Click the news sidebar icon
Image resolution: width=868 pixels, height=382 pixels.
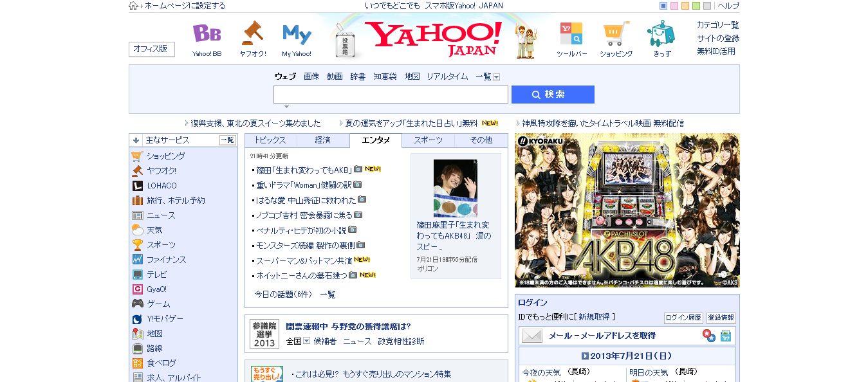point(137,215)
